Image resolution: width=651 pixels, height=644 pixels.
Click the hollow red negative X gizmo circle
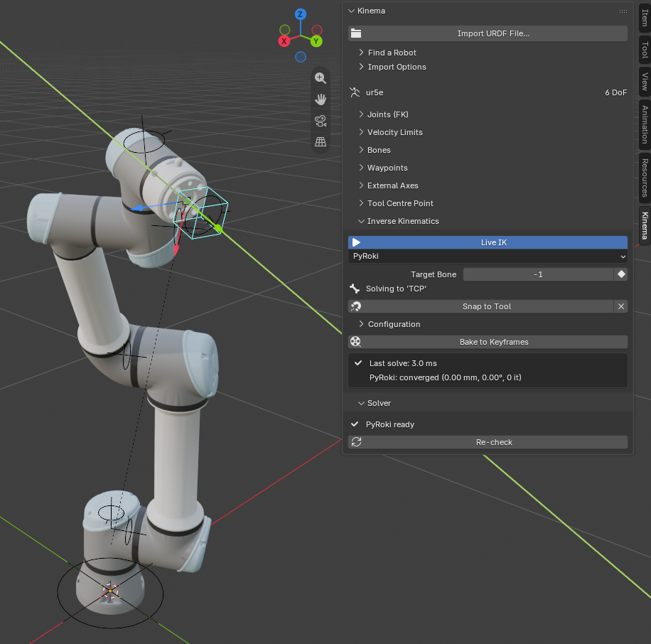[x=317, y=30]
